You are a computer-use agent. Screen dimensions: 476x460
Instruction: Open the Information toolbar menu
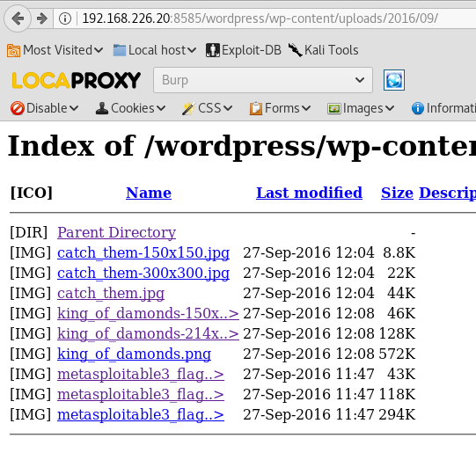coord(443,108)
